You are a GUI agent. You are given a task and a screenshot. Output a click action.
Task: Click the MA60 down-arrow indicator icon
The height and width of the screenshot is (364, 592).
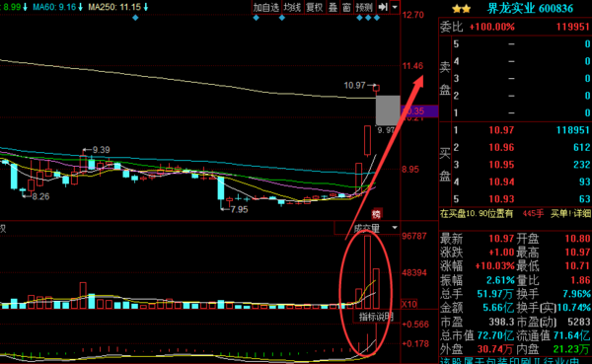click(x=81, y=7)
